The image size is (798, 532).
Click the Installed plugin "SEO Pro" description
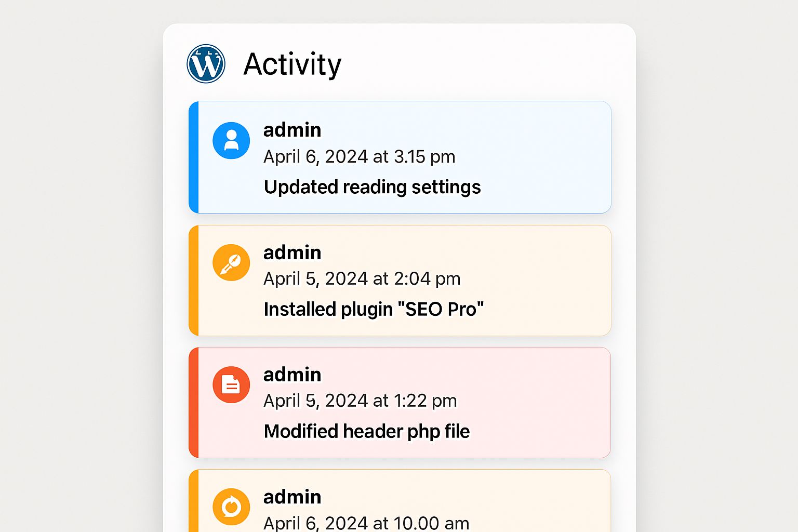[374, 309]
